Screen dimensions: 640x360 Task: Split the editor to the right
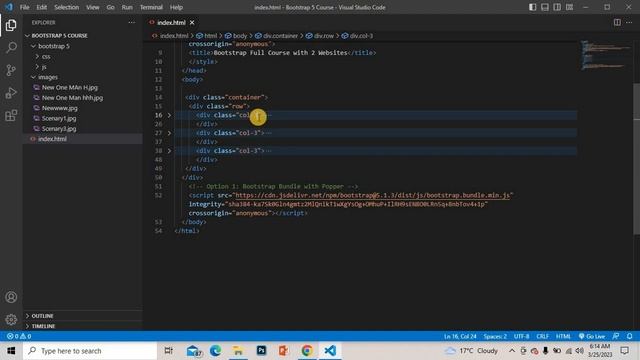point(617,22)
